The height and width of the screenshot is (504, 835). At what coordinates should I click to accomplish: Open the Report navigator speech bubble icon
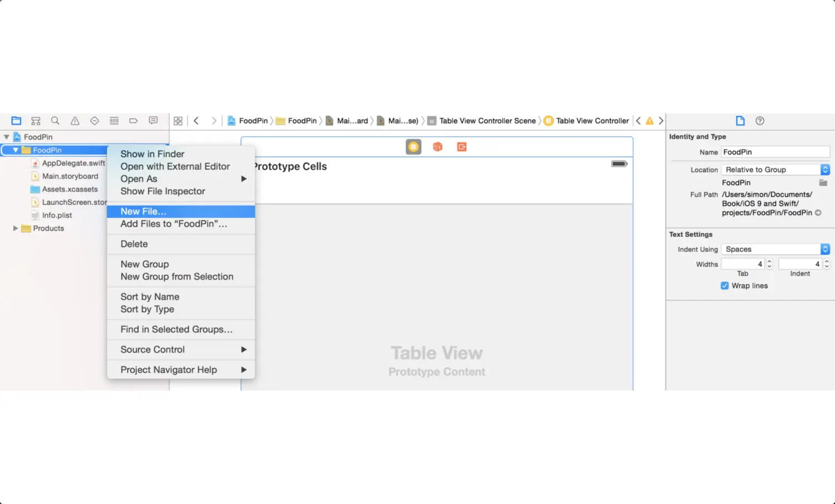point(153,121)
